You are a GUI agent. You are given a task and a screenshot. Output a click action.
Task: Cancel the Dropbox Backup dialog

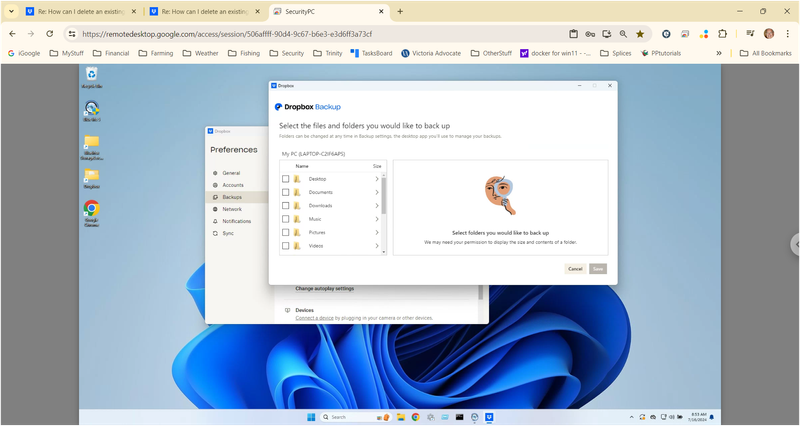(575, 269)
